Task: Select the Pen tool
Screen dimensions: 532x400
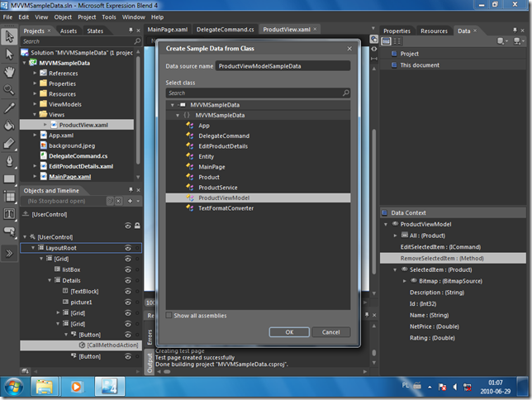Action: [9, 161]
